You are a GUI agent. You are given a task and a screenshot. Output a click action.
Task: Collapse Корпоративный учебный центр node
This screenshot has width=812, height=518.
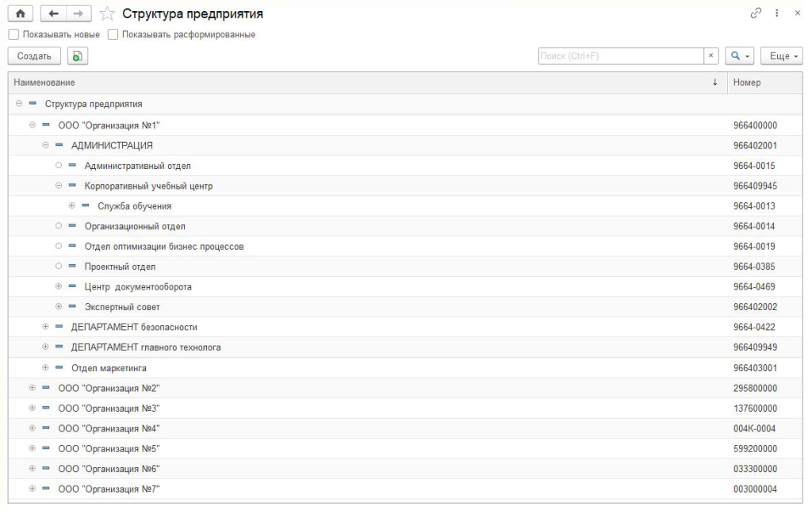coord(59,186)
